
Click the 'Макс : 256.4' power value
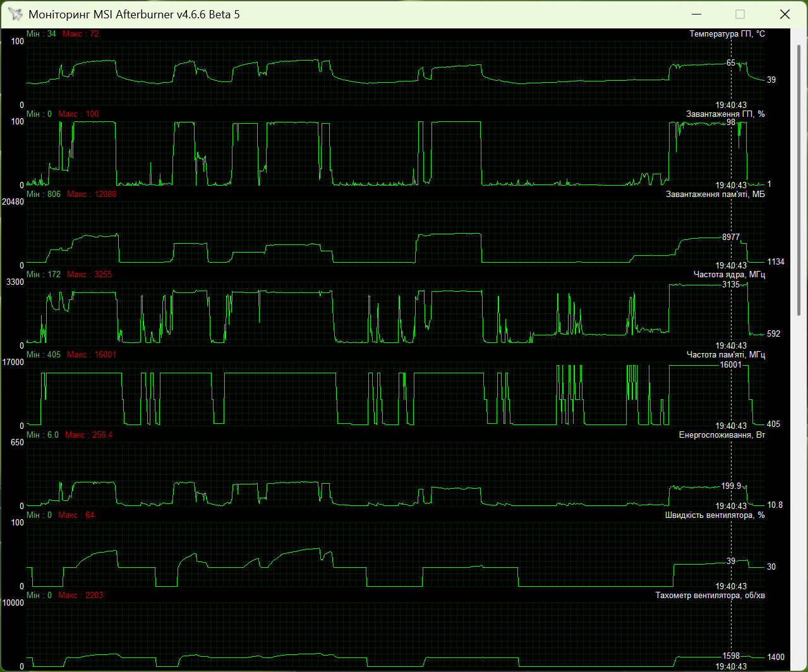click(x=88, y=435)
